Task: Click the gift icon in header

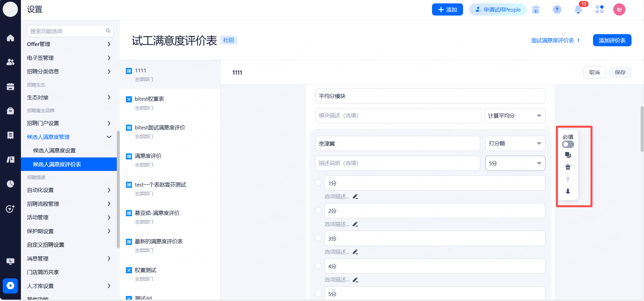Action: click(x=536, y=10)
